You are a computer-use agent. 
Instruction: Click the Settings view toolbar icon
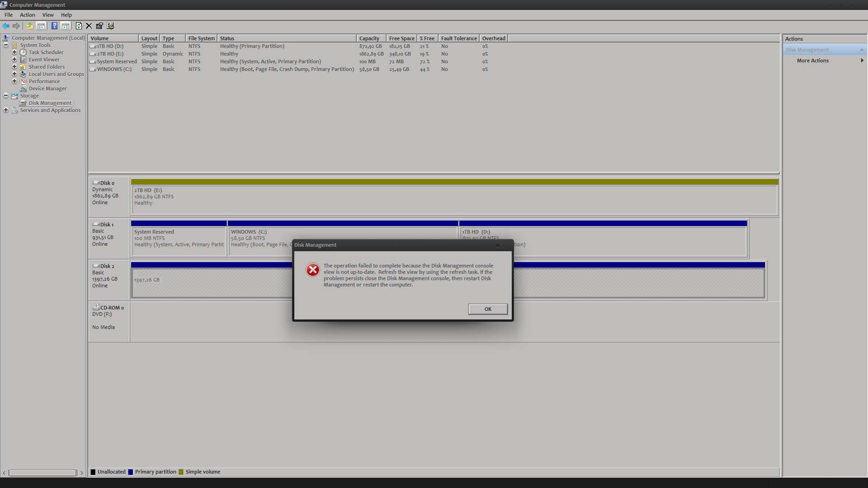pyautogui.click(x=110, y=26)
